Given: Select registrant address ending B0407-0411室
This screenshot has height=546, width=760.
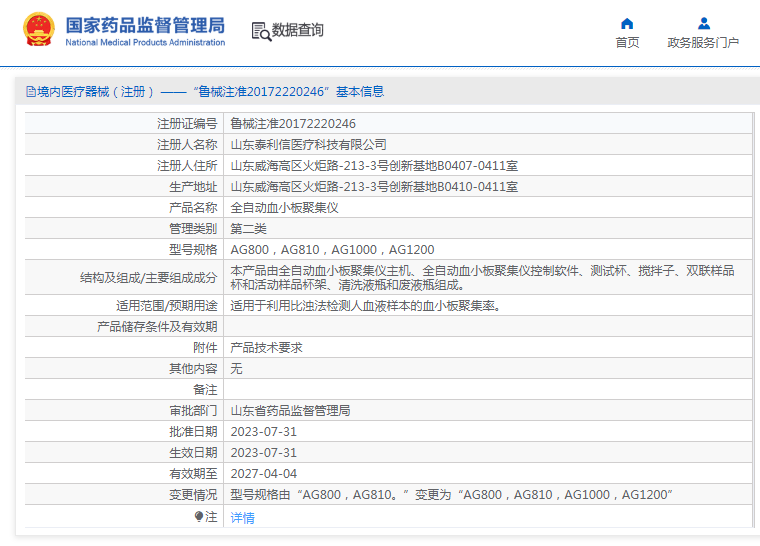Looking at the screenshot, I should click(x=374, y=166).
